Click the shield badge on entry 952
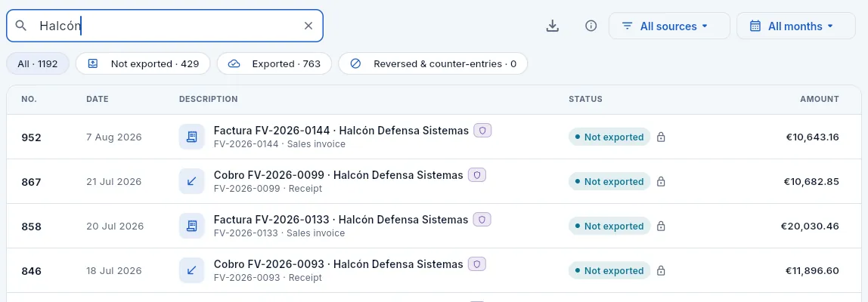This screenshot has height=302, width=868. 482,131
